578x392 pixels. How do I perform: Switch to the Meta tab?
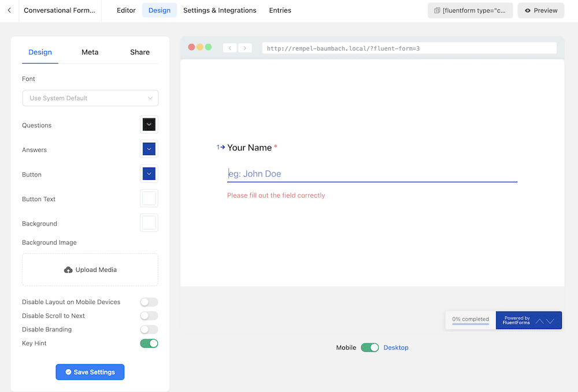point(90,52)
